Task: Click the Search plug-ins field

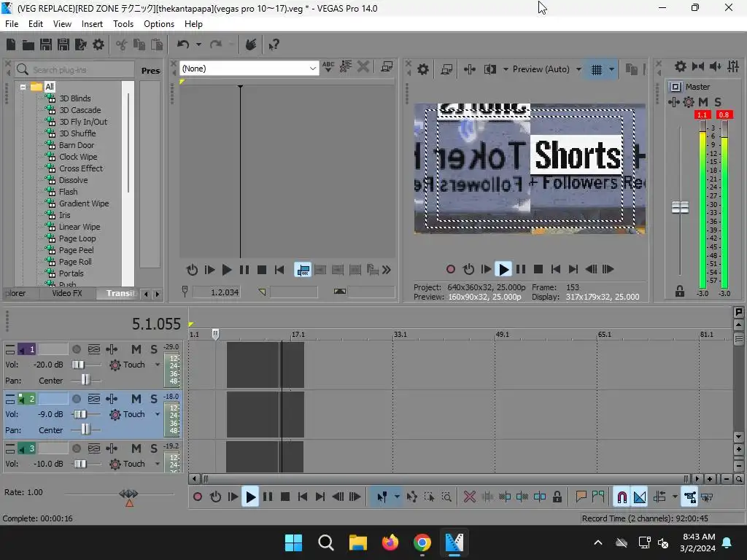Action: pyautogui.click(x=75, y=70)
